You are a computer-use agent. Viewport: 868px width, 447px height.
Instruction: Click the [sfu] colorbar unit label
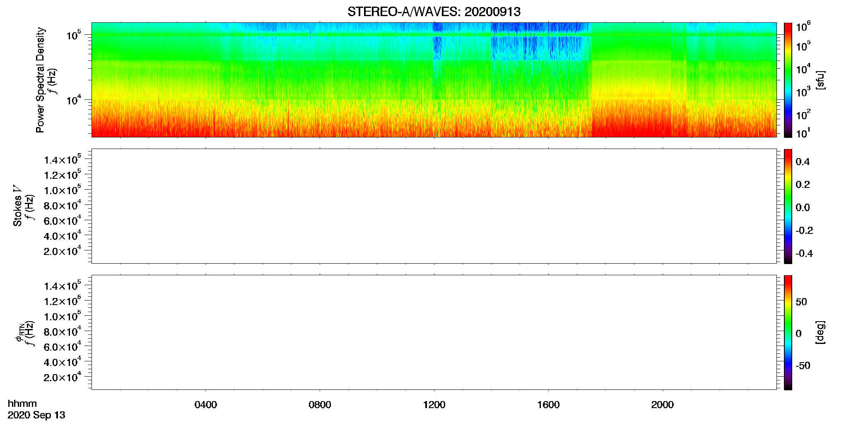(820, 80)
